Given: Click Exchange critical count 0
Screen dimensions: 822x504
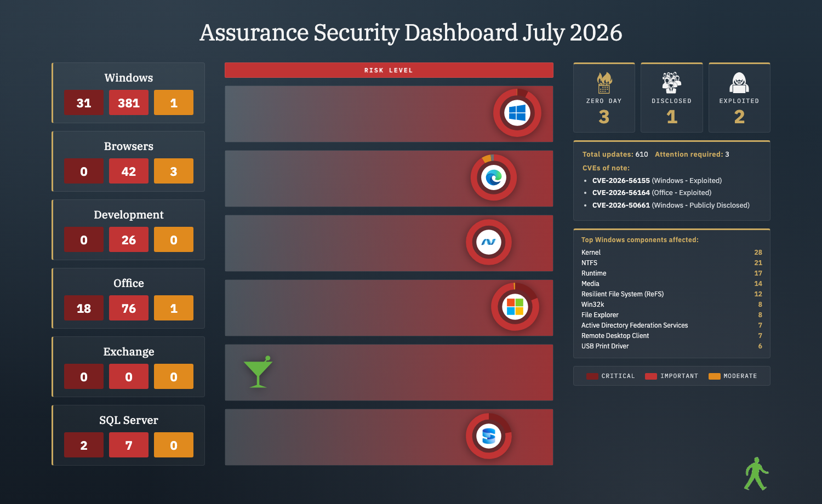Looking at the screenshot, I should tap(84, 376).
